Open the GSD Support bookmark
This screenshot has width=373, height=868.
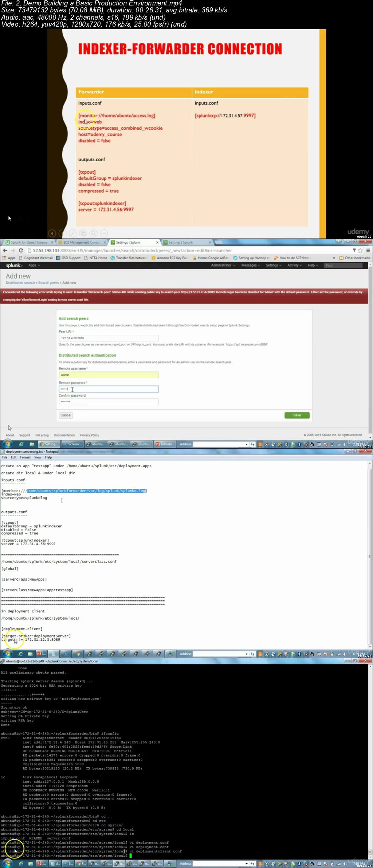tap(68, 258)
